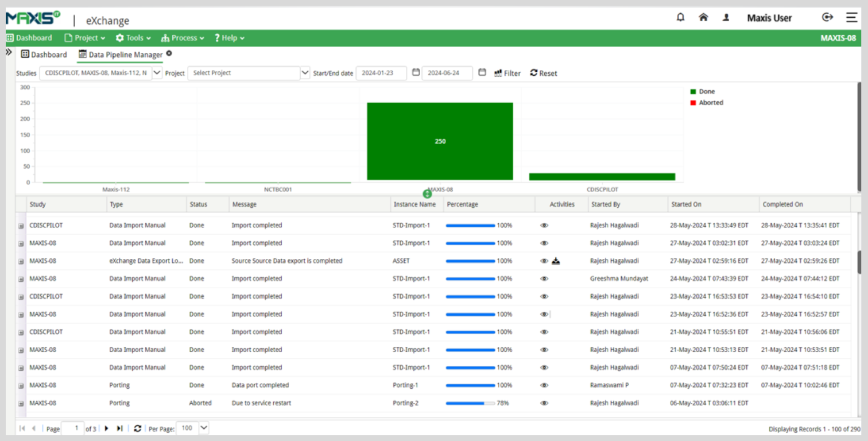Switch to the Dashboard tab
868x441 pixels.
pos(44,55)
